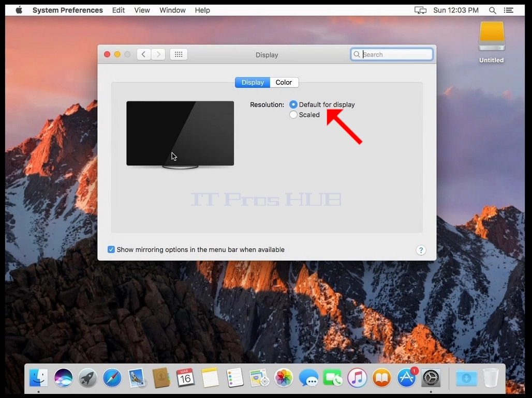Open Spotlight search in the menu bar
The height and width of the screenshot is (398, 532).
coord(492,10)
